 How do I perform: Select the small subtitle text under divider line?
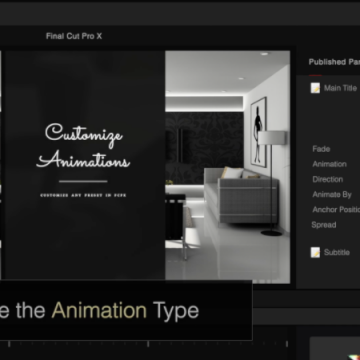point(83,195)
